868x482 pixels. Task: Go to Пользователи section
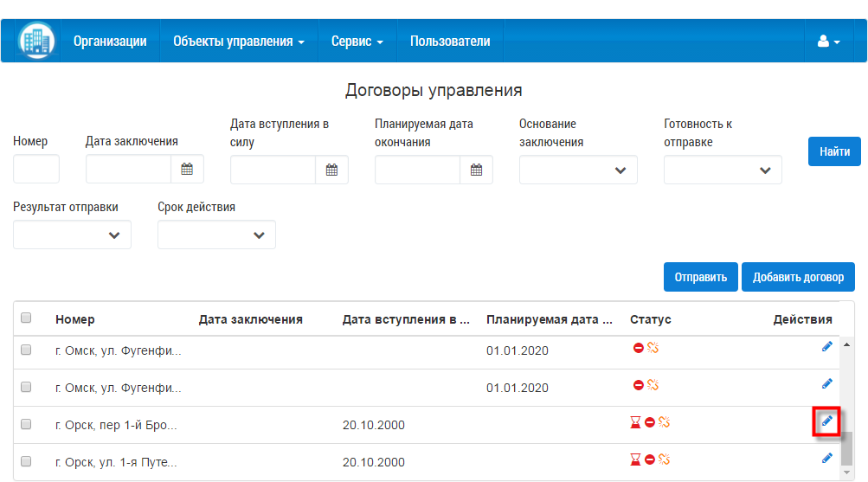pyautogui.click(x=450, y=41)
